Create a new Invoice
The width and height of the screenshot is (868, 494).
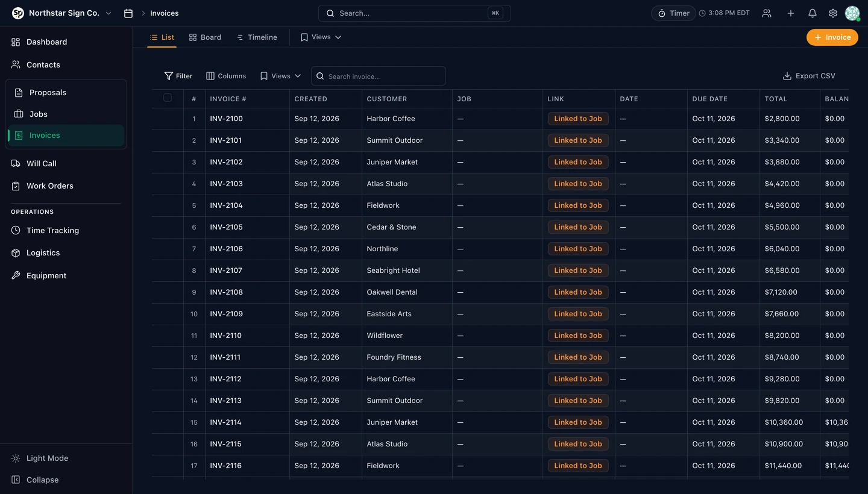click(x=832, y=37)
